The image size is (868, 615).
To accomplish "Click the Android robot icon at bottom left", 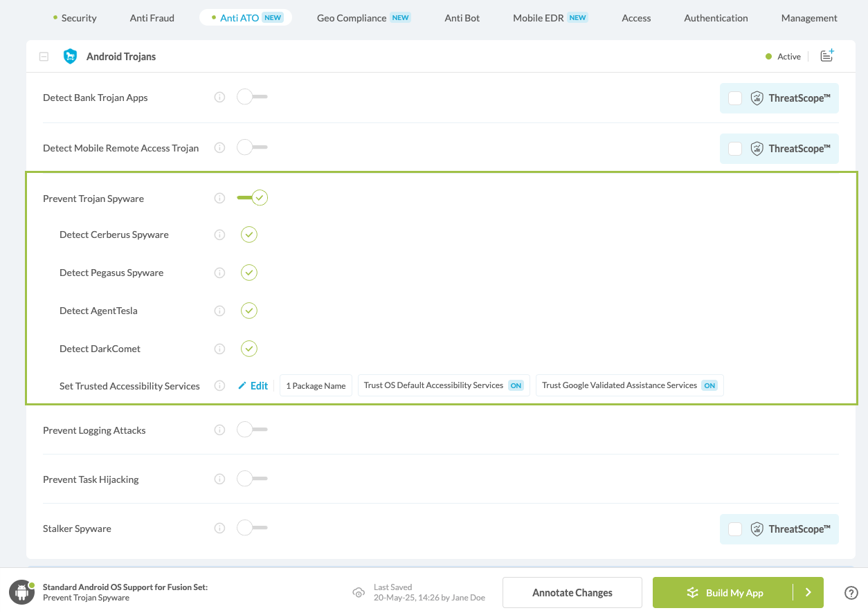I will [22, 593].
